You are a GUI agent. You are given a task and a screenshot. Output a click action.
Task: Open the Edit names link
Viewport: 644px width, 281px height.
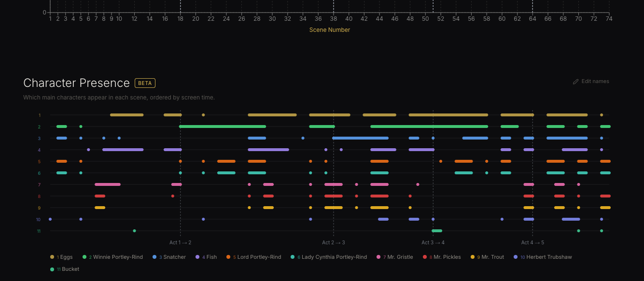595,82
